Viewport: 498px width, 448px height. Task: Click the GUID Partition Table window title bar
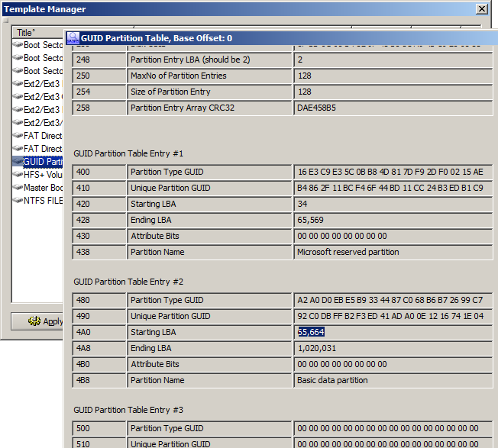281,38
